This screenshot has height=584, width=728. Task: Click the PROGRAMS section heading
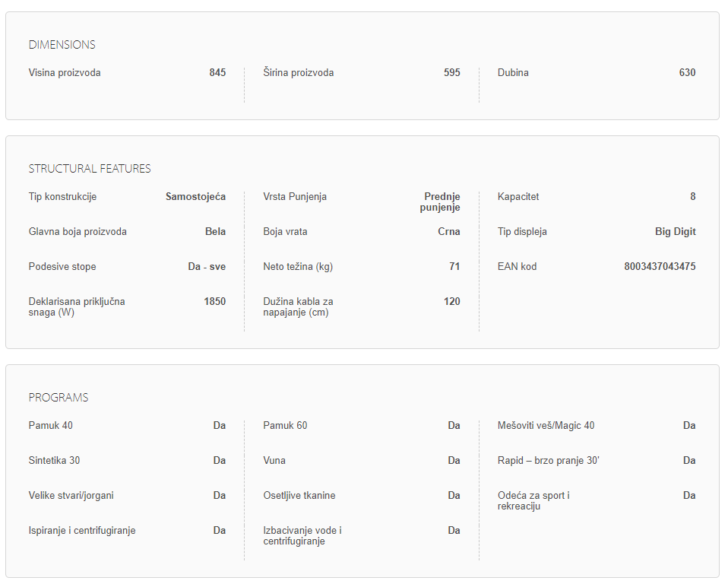(59, 398)
